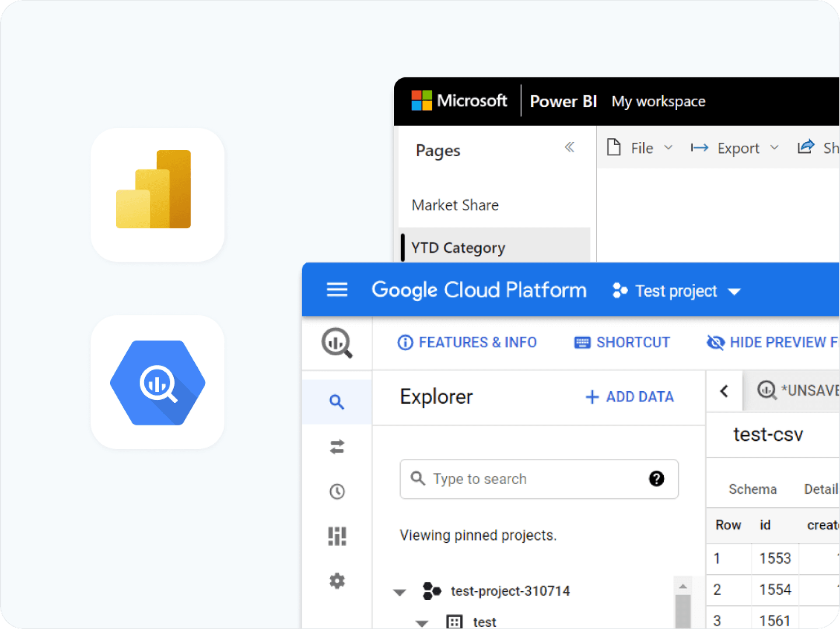Click the Explorer tree scrollbar thumb
This screenshot has height=629, width=840.
683,611
